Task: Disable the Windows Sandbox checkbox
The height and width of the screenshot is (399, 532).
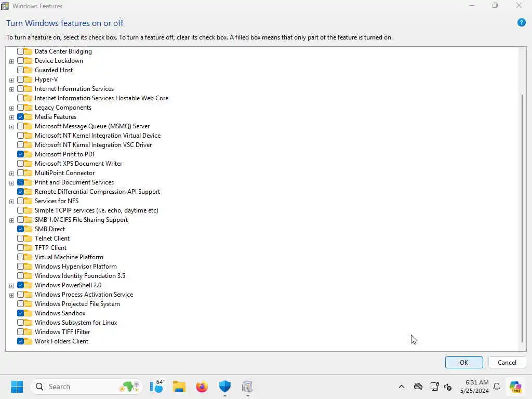Action: click(20, 313)
